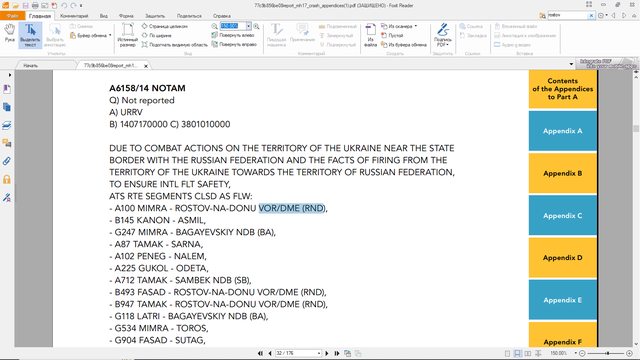Expand the left navigation panel arrow
640x360 pixels.
click(10, 75)
